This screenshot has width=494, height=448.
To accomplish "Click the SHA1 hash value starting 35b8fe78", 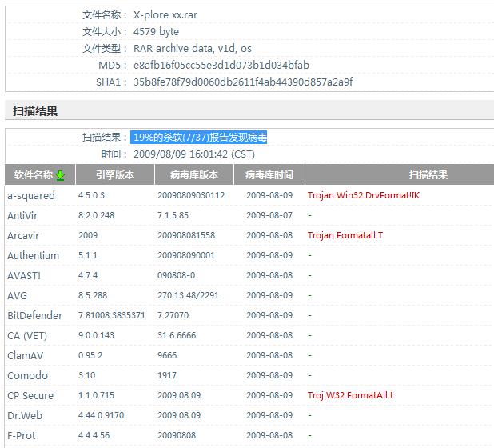I will pyautogui.click(x=243, y=82).
